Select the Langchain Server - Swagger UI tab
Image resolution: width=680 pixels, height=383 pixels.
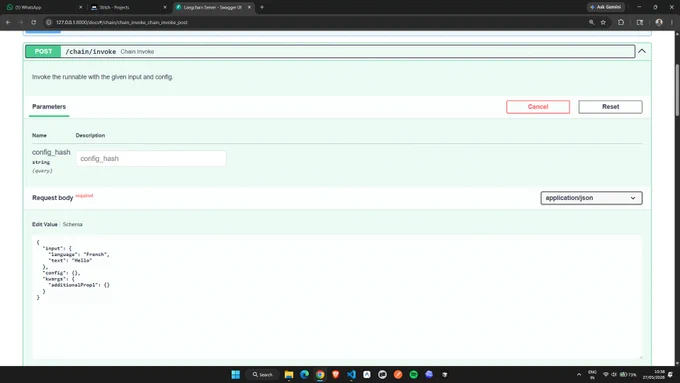pos(212,7)
